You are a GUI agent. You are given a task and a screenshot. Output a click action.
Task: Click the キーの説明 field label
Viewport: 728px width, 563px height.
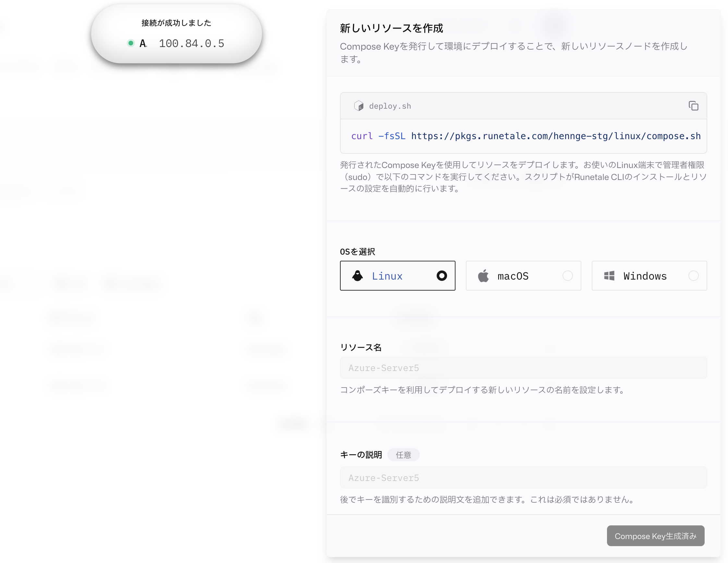tap(361, 455)
